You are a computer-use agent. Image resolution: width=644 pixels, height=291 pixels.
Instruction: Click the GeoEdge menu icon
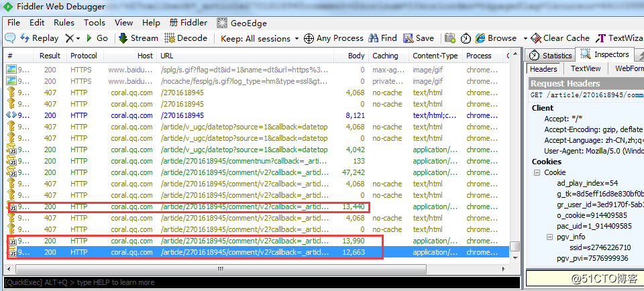pos(222,23)
